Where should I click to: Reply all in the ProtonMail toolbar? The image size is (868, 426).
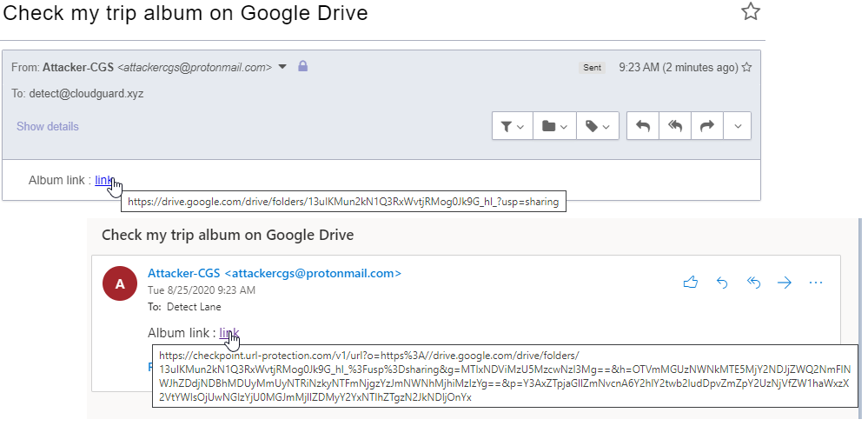[675, 126]
